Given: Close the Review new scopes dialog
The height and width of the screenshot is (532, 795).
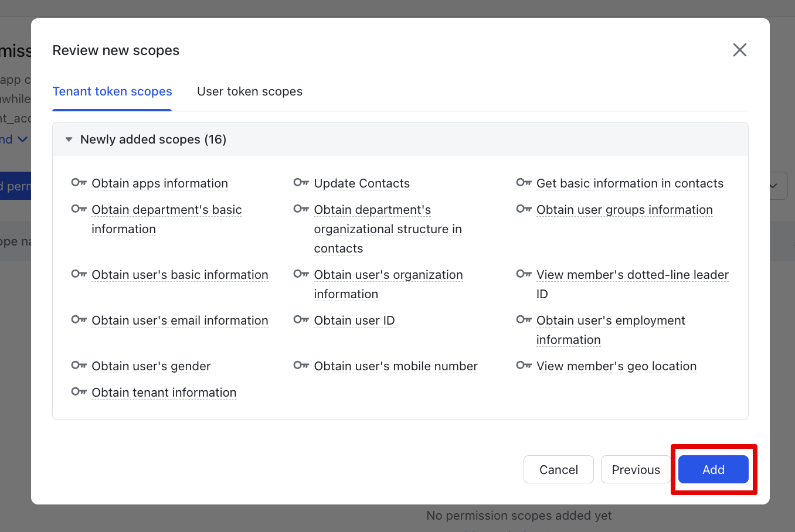Looking at the screenshot, I should 739,50.
